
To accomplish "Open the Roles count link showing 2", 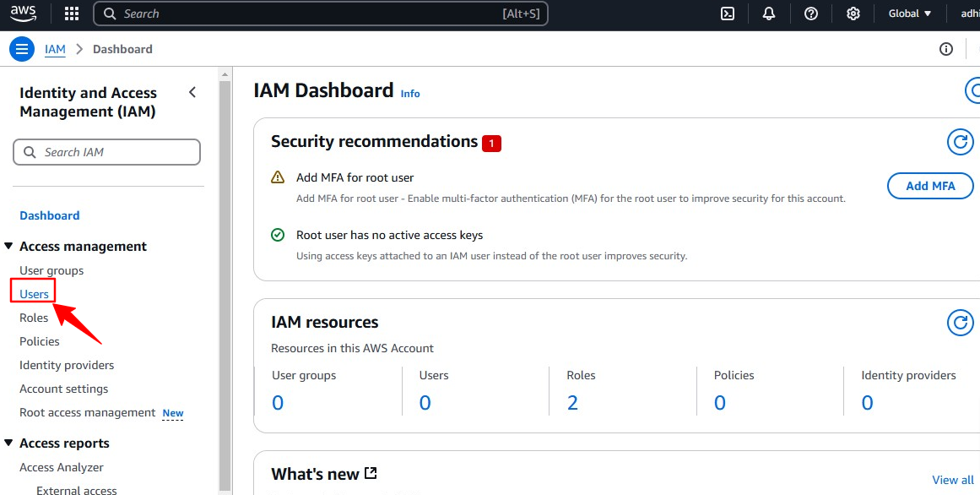I will pos(572,403).
